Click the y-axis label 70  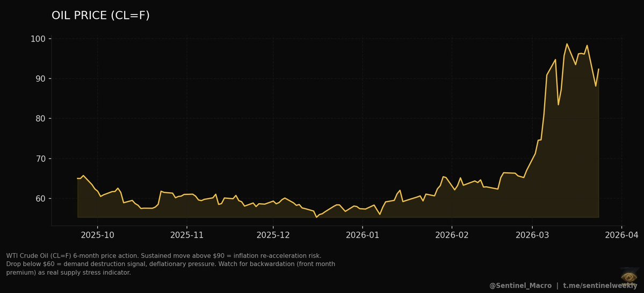point(40,159)
